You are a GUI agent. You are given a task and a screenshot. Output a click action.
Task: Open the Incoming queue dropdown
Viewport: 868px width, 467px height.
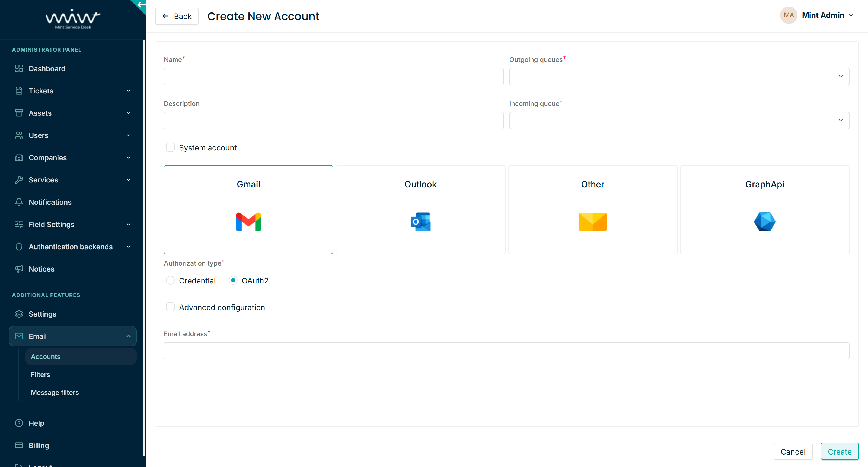[x=679, y=120]
